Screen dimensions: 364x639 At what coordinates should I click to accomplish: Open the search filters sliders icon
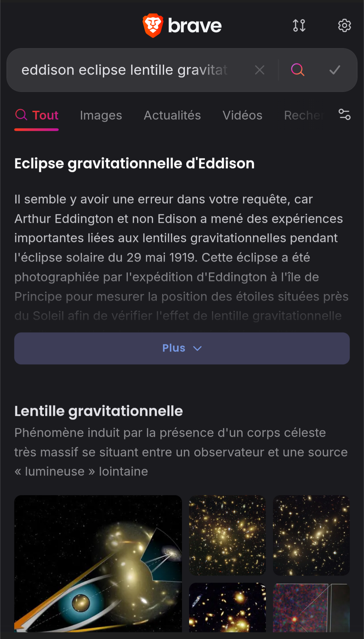coord(344,115)
